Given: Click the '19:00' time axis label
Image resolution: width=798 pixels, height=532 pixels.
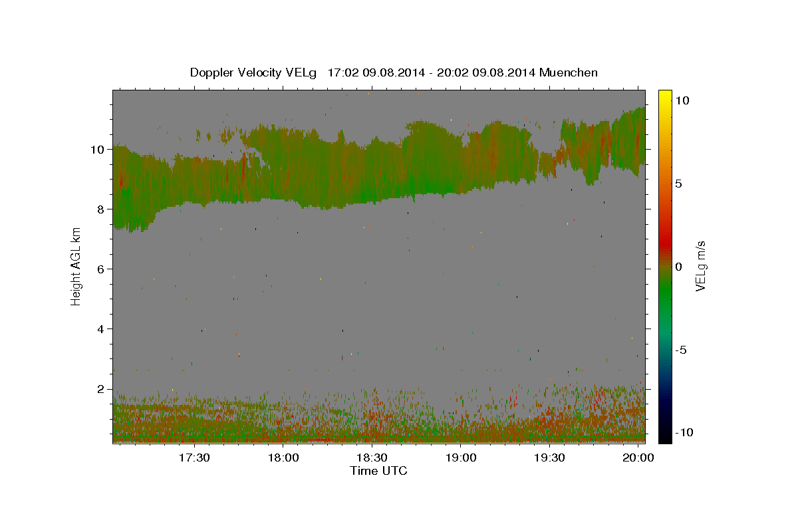Looking at the screenshot, I should click(461, 458).
